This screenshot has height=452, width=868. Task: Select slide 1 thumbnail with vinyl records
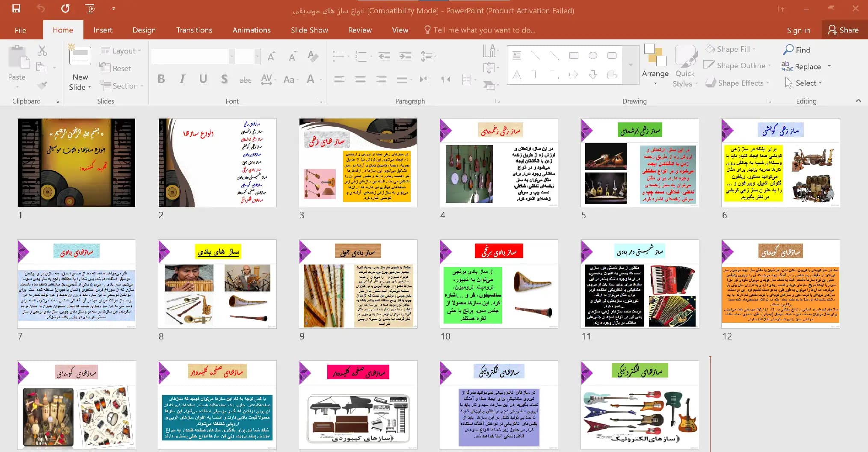point(77,163)
